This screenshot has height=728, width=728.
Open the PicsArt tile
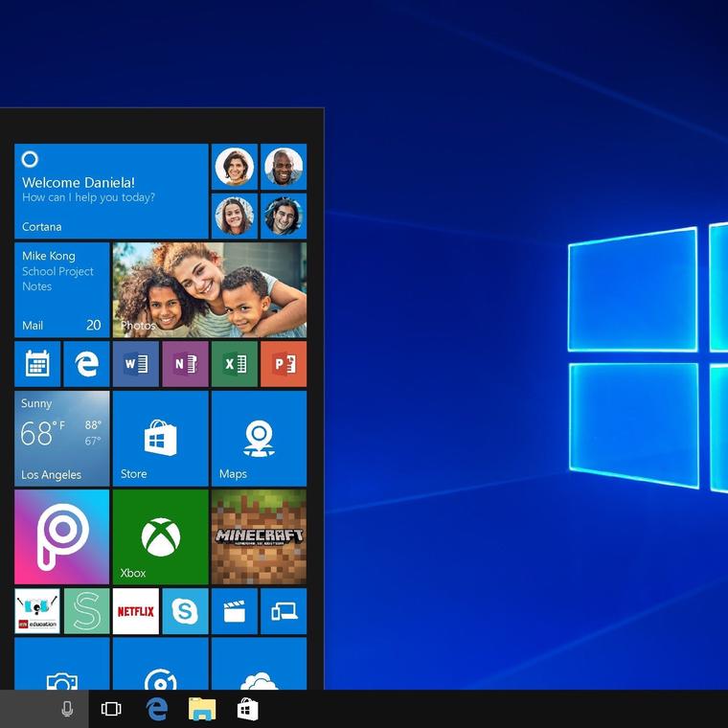click(x=62, y=536)
